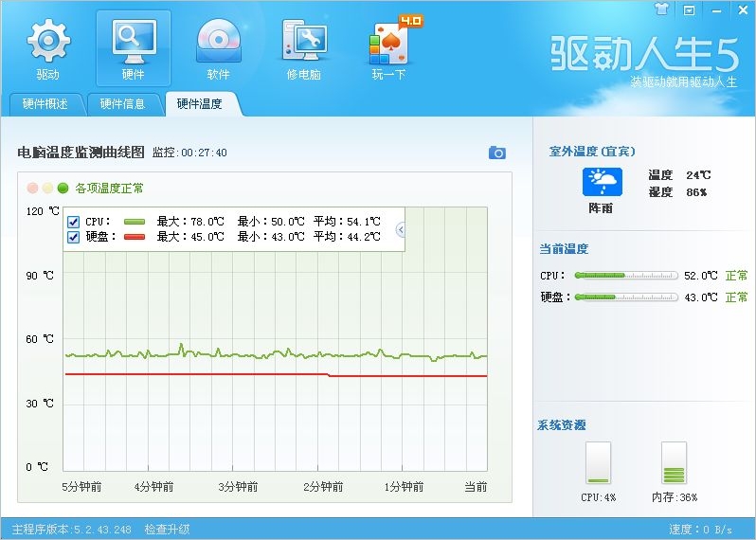
Task: Switch to the 硬件信息 tab
Action: click(x=122, y=103)
